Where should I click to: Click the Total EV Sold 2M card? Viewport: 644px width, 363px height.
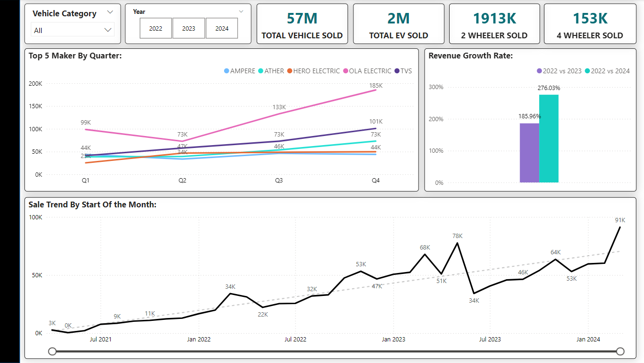click(x=398, y=24)
